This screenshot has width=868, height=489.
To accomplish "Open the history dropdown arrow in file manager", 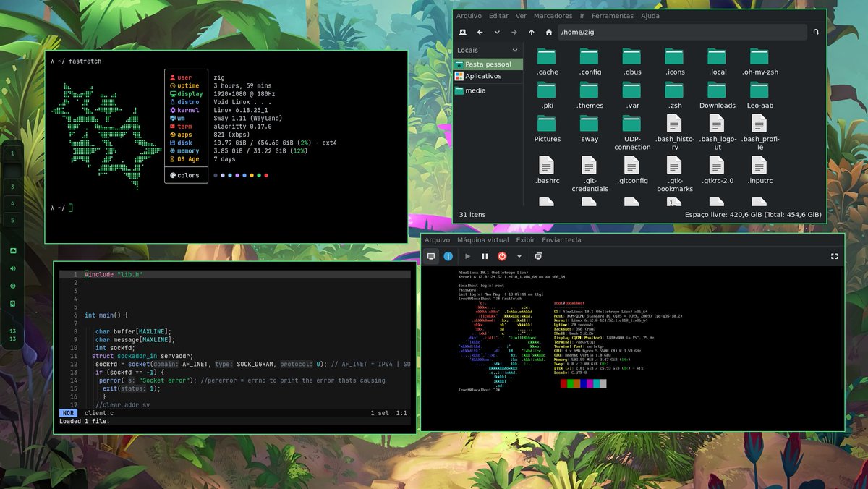I will tap(497, 32).
